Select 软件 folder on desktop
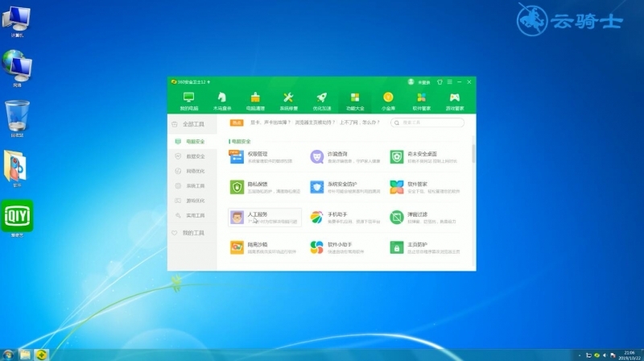The image size is (644, 361). pyautogui.click(x=15, y=168)
